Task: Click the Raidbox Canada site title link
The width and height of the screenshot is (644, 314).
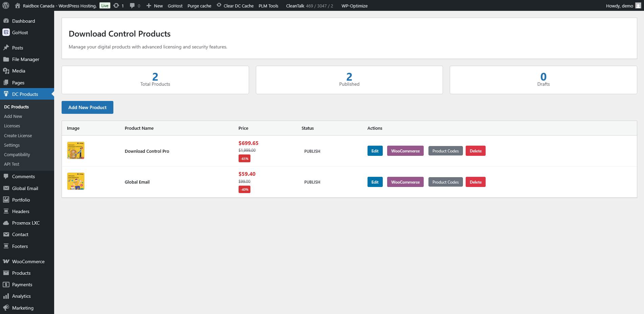Action: point(60,6)
